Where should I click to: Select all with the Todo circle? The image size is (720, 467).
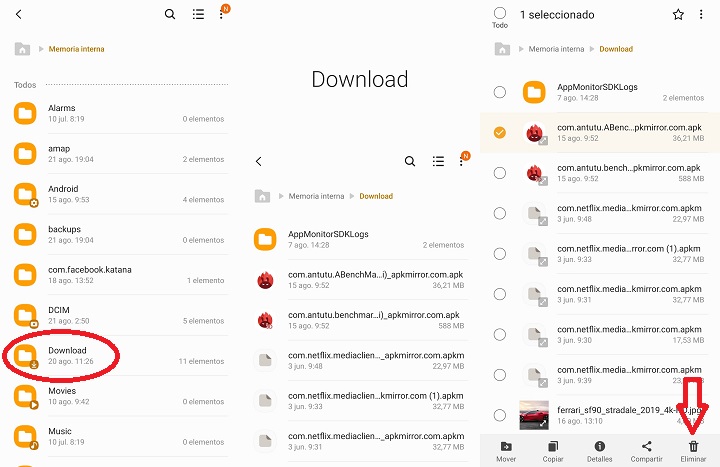[x=500, y=13]
